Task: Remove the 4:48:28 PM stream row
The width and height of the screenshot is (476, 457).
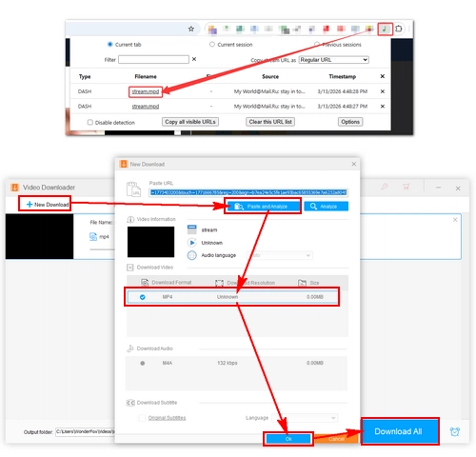Action: [383, 91]
